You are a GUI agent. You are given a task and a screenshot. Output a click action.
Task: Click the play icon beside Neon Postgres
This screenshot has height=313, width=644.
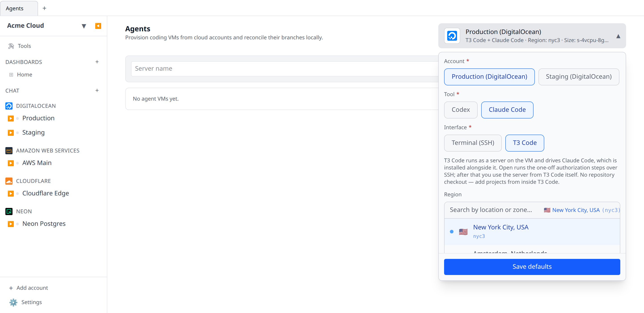11,224
